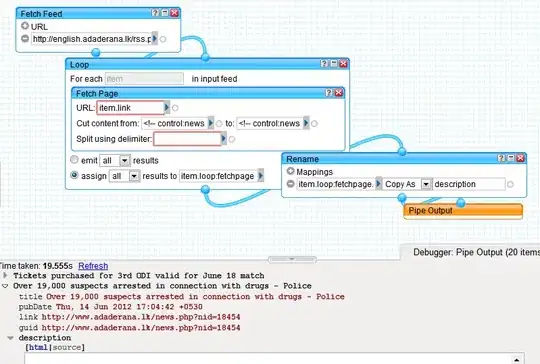Screen dimensions: 540x364
Task: Click the arrow beside Cut content from field
Action: coord(211,123)
